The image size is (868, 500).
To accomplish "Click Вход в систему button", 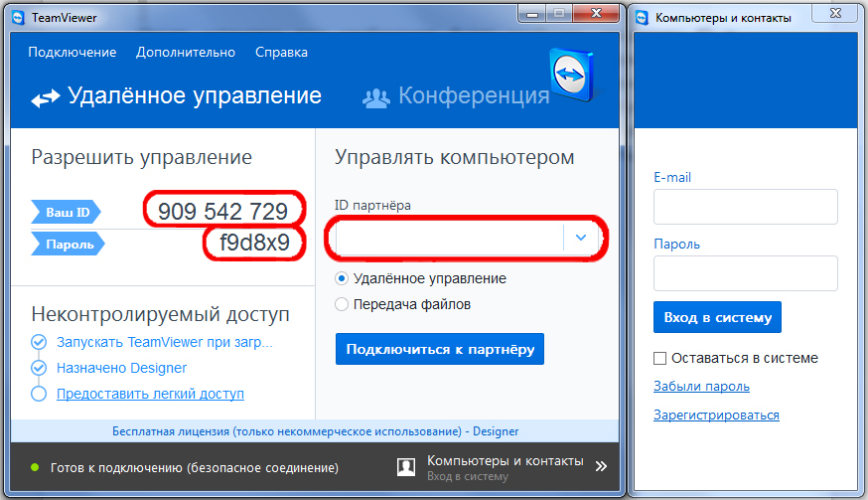I will pyautogui.click(x=717, y=317).
